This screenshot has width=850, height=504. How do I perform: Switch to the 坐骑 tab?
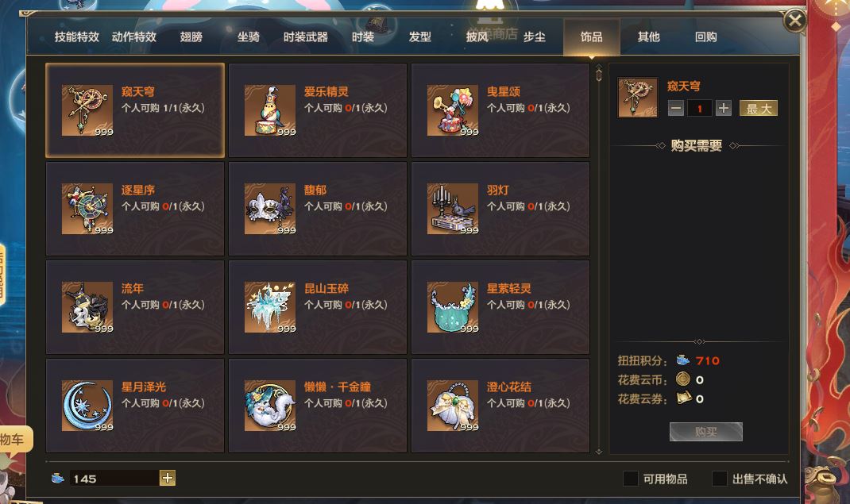249,37
